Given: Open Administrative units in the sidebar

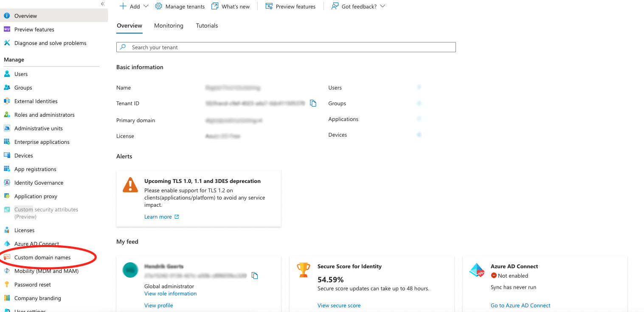Looking at the screenshot, I should pos(39,128).
